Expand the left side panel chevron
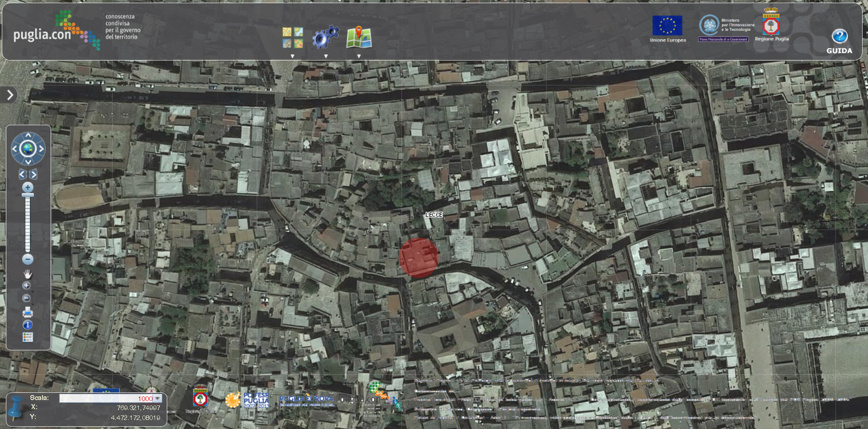868x429 pixels. click(x=9, y=94)
